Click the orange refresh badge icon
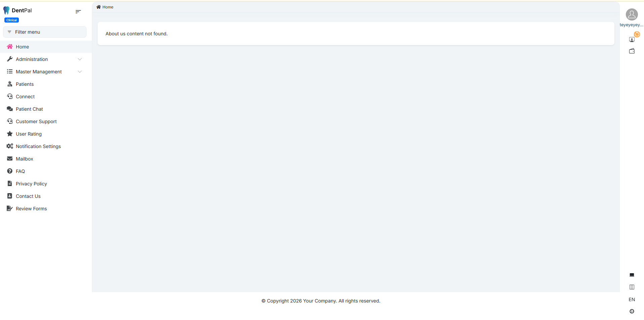Image resolution: width=644 pixels, height=320 pixels. tap(637, 34)
